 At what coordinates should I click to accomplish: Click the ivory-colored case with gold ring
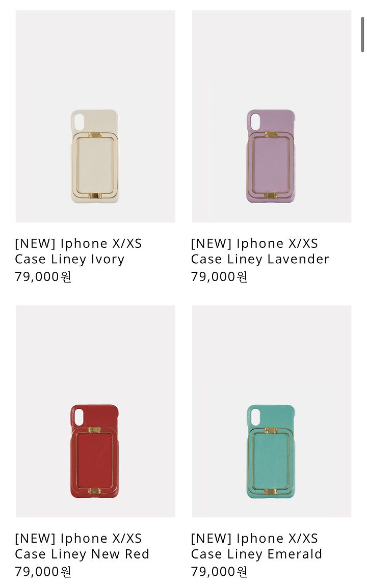95,156
